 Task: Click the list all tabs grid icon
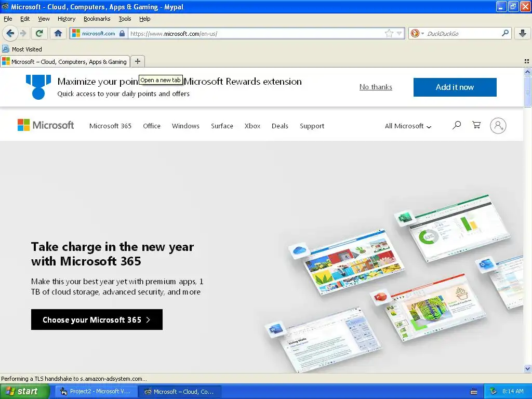click(527, 61)
